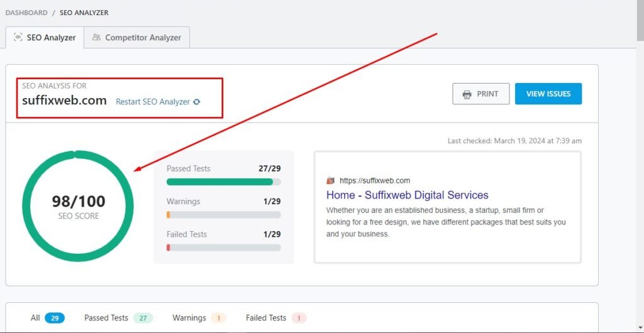Click the printer icon in Print button

tap(467, 94)
